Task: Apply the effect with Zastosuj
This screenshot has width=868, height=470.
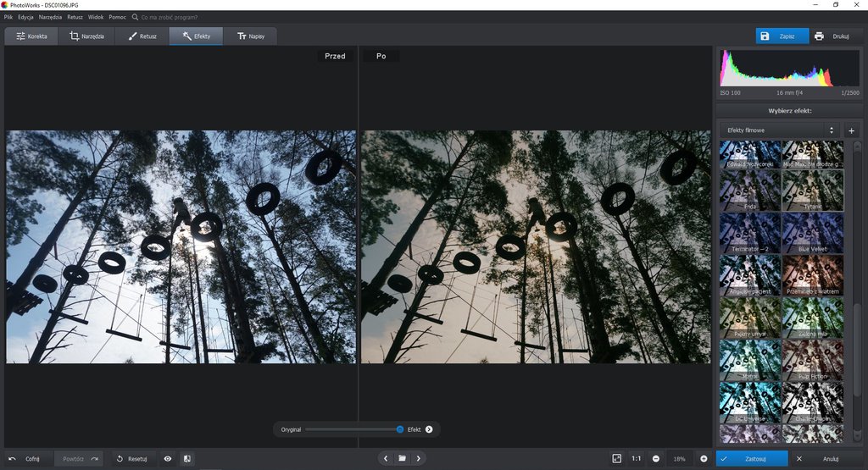Action: click(x=751, y=459)
